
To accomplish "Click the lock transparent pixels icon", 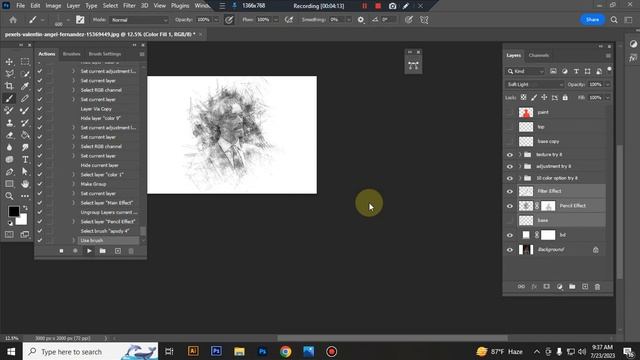I will pyautogui.click(x=523, y=98).
